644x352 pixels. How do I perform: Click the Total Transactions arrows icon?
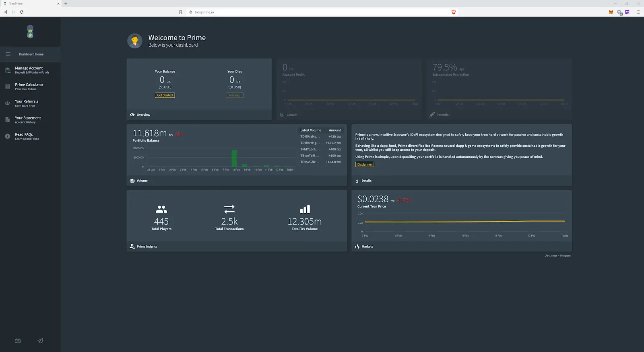pos(229,209)
